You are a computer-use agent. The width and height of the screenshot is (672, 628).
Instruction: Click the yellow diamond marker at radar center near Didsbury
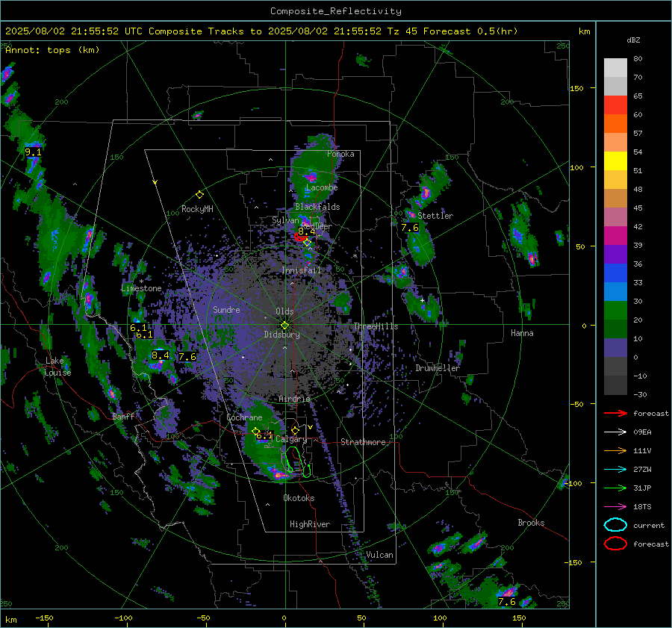[284, 326]
